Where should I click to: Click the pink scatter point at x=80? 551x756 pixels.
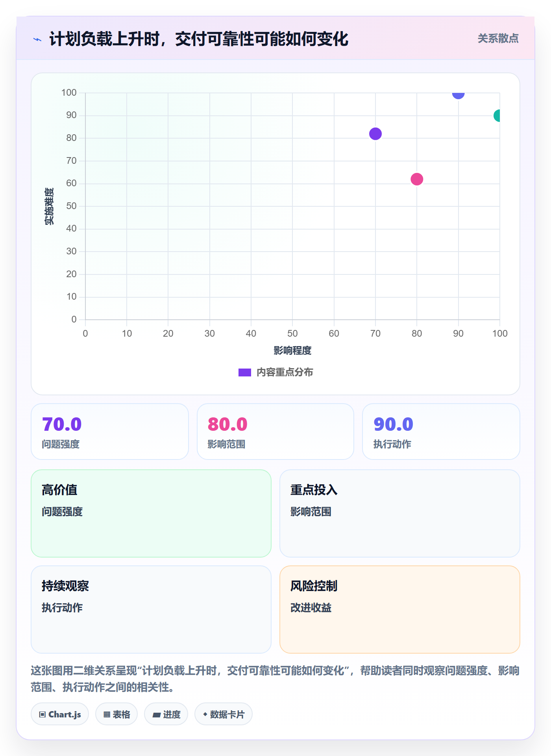tap(417, 179)
